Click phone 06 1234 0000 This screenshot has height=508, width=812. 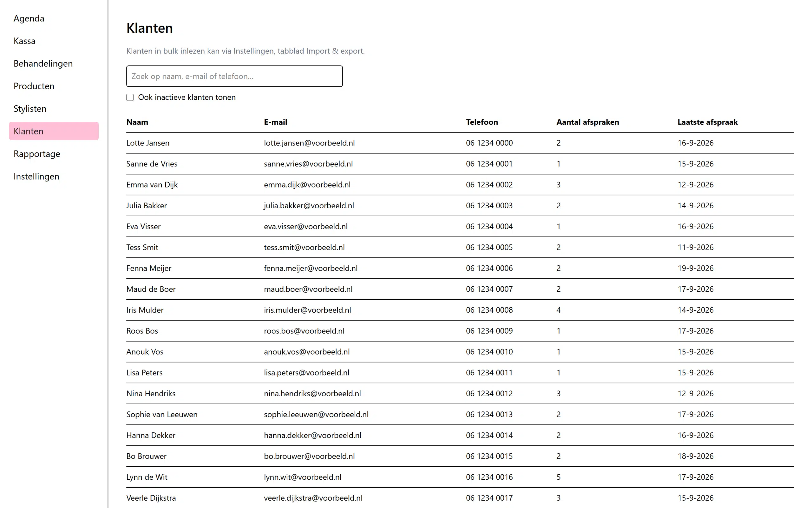[489, 143]
